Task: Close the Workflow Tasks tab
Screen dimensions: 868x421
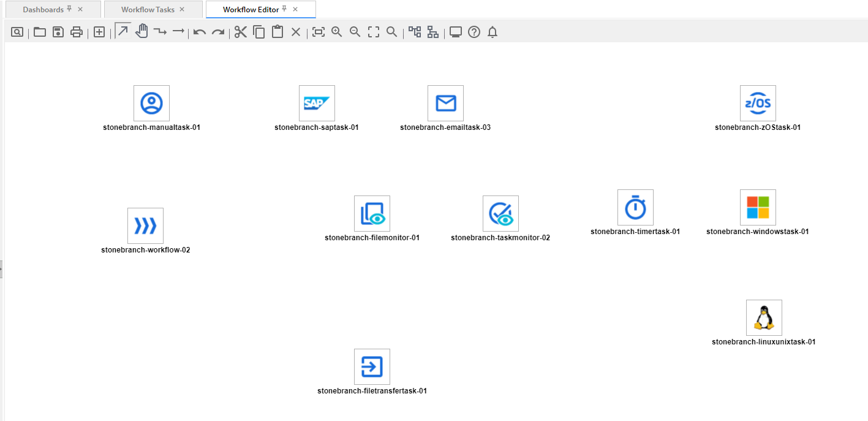Action: [x=182, y=10]
